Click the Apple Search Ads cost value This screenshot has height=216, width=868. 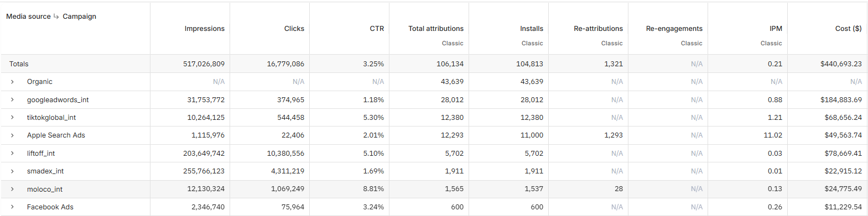coord(841,135)
